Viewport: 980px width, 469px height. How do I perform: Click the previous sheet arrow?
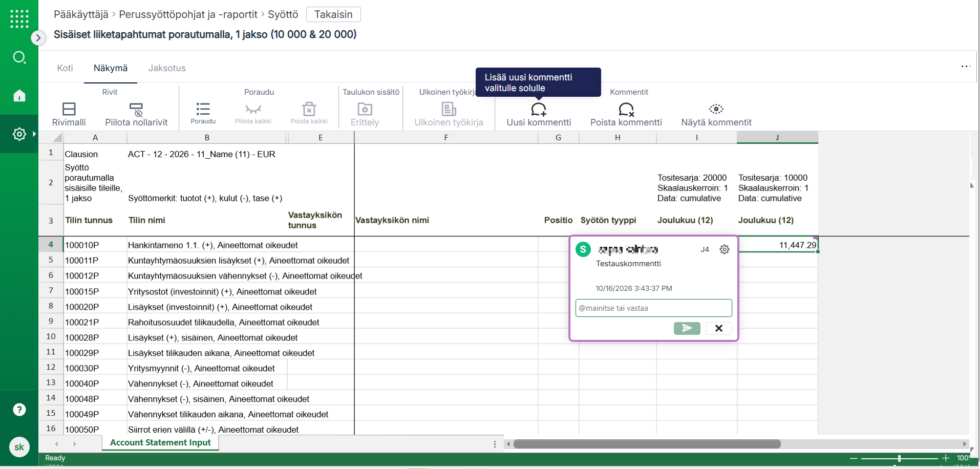(x=56, y=444)
